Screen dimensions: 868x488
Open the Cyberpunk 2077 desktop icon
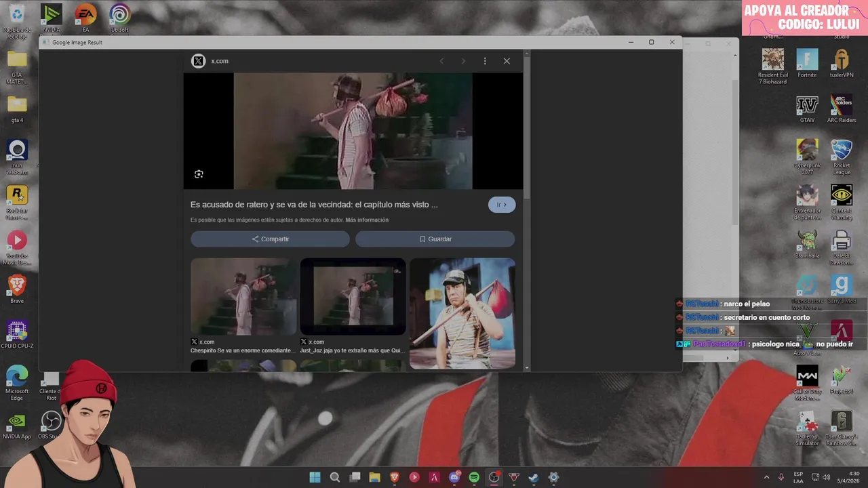807,157
